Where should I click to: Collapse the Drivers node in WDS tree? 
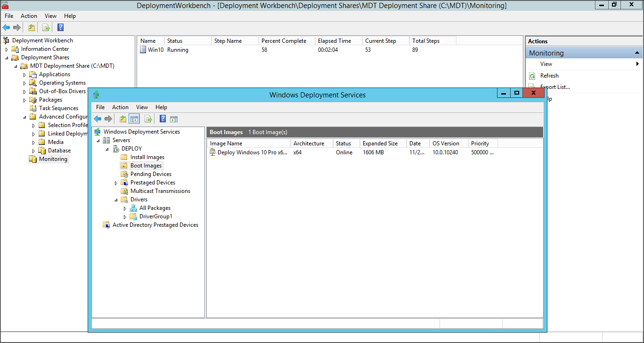pyautogui.click(x=116, y=200)
